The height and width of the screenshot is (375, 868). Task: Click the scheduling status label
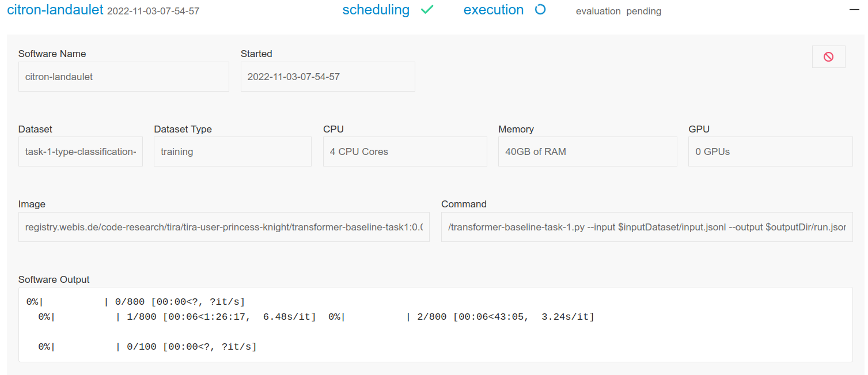(x=376, y=10)
